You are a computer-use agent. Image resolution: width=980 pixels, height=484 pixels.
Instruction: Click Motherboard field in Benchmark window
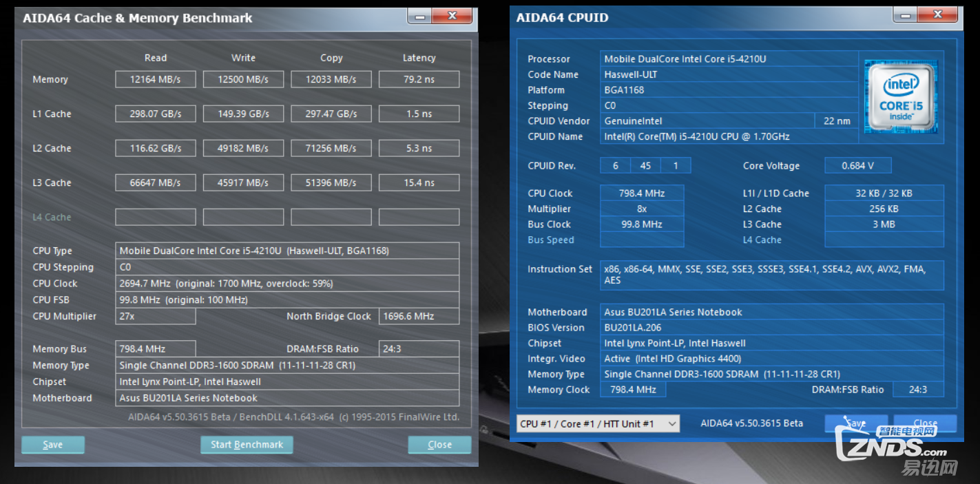coord(287,398)
